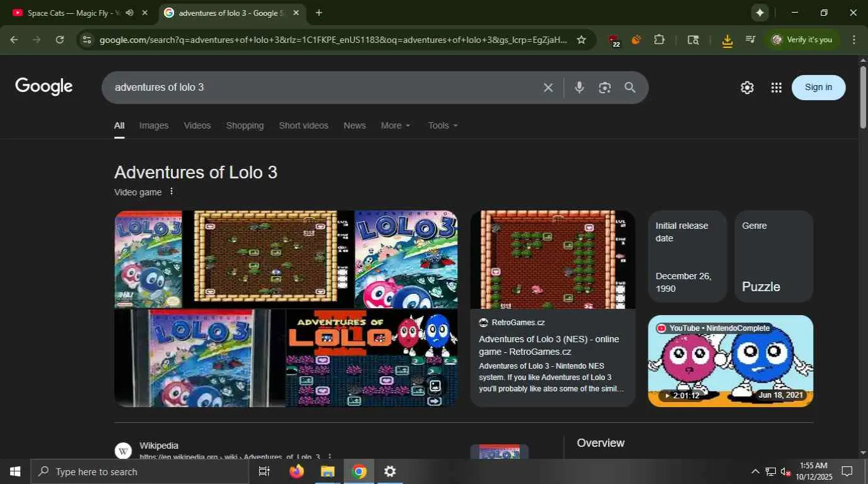Open the extension with the 22 badge
The height and width of the screenshot is (484, 868).
(x=614, y=40)
